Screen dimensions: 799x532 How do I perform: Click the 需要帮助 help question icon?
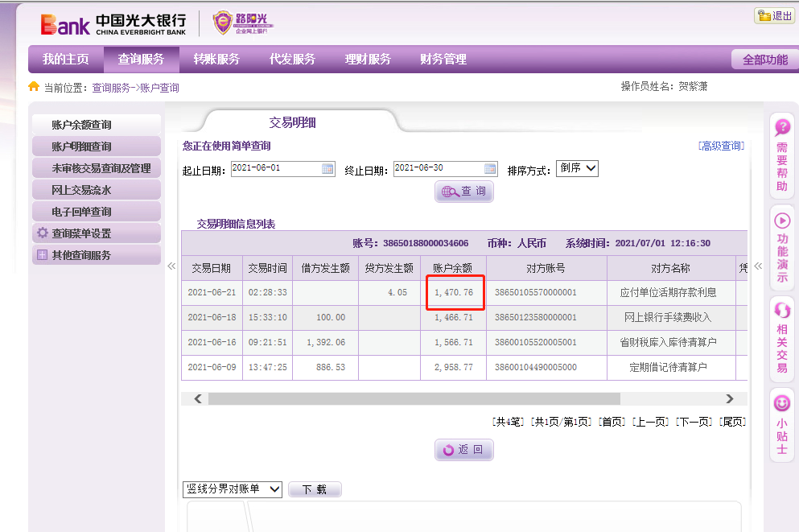pos(781,127)
